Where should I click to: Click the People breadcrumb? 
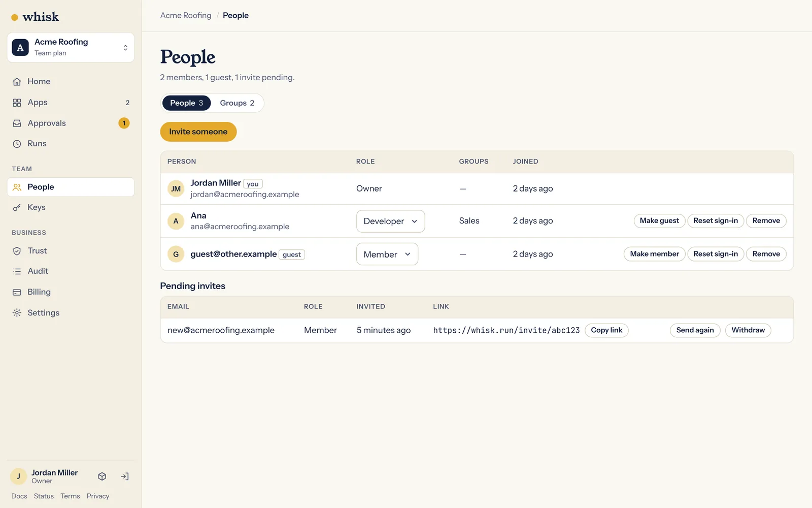(235, 16)
